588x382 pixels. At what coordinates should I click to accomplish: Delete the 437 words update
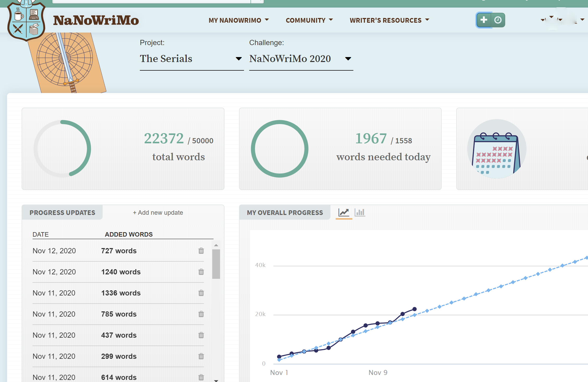click(201, 335)
